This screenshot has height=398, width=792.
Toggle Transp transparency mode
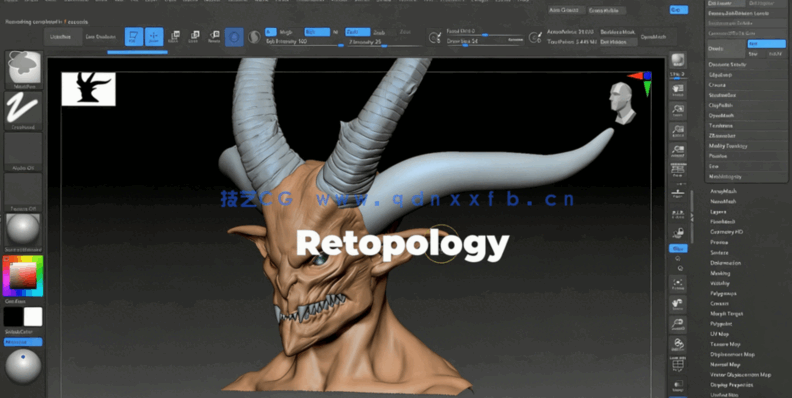click(677, 385)
